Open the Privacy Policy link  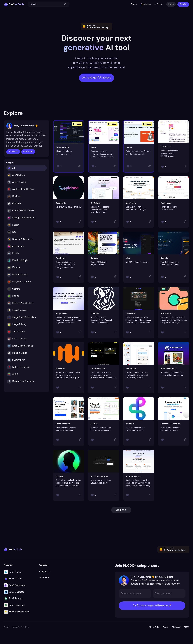pos(154,627)
